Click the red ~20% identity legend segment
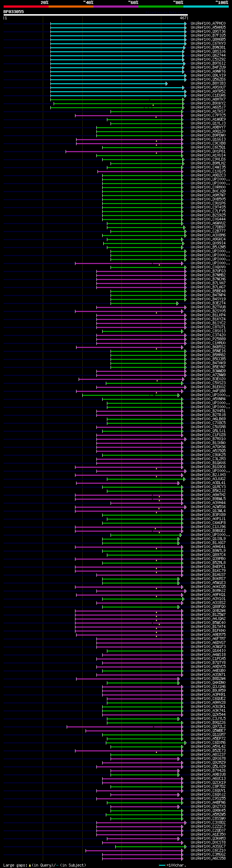 (26, 7)
